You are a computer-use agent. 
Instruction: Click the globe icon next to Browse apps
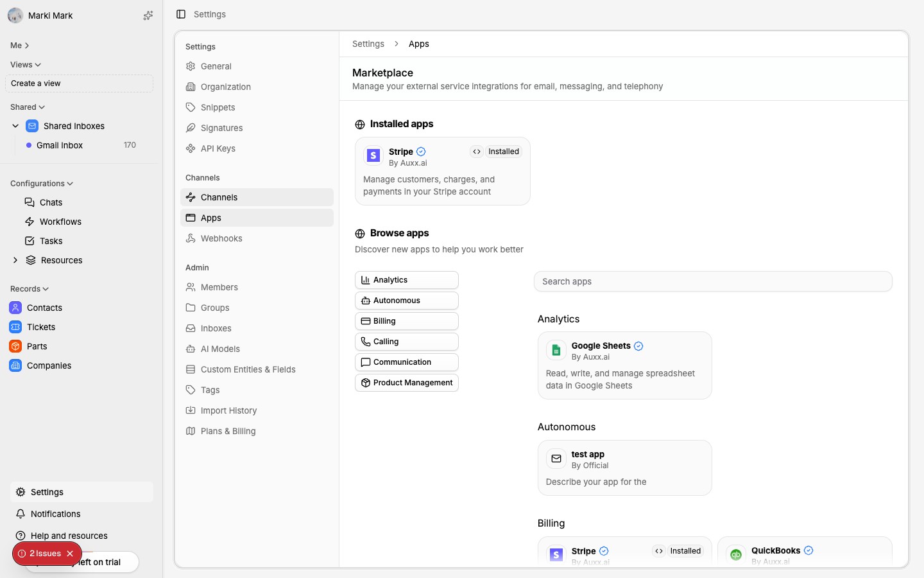[x=360, y=234]
